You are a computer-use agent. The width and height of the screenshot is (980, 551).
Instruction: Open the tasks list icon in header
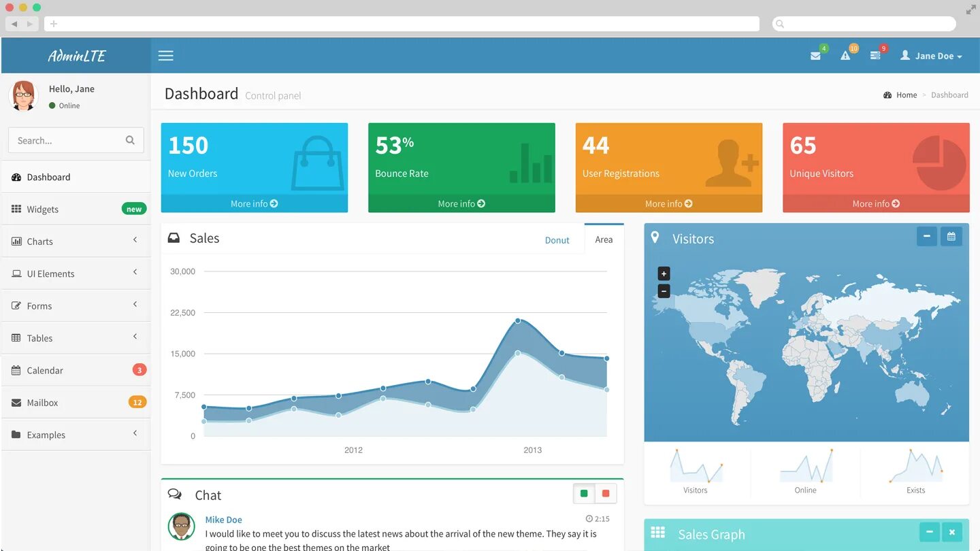875,56
